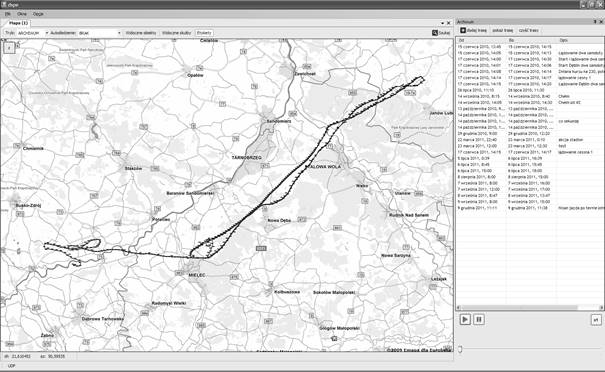Toggle the Widoczne obiekty button
This screenshot has height=372, width=605.
(x=141, y=33)
